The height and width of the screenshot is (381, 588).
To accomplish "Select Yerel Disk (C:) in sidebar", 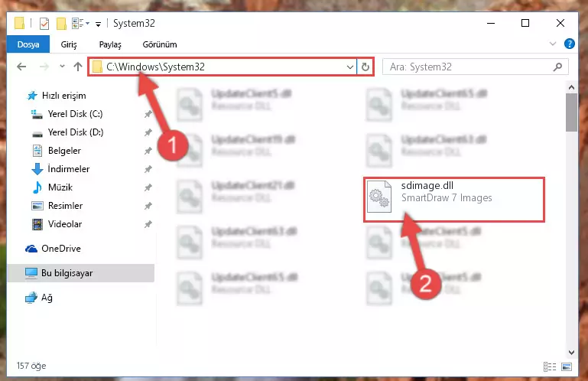I will [75, 114].
